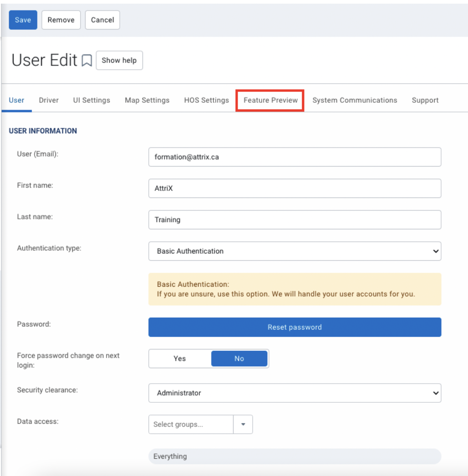Open the Support tab

coord(425,100)
